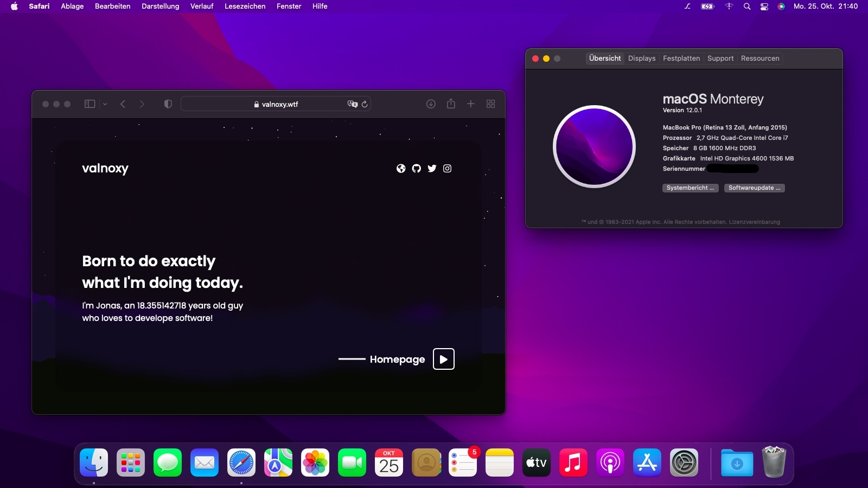This screenshot has height=488, width=868.
Task: Open Safari from the Dock
Action: pos(241,463)
